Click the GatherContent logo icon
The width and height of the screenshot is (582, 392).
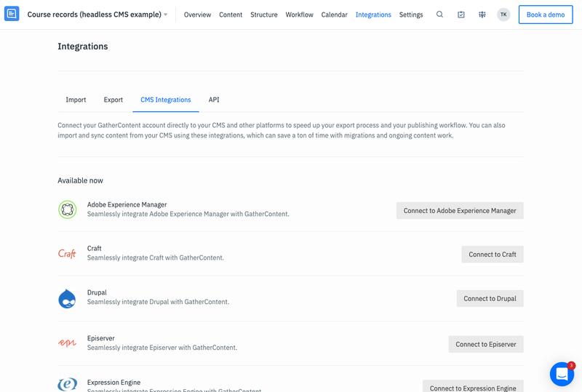[12, 14]
